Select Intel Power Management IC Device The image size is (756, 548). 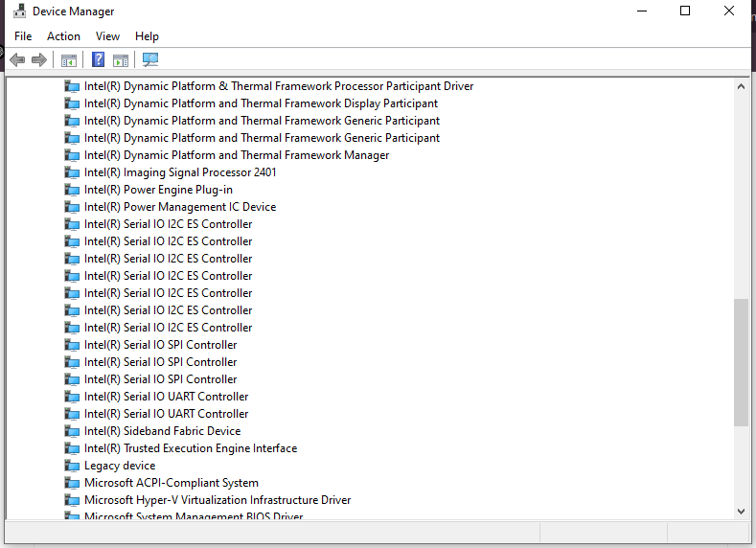coord(180,207)
